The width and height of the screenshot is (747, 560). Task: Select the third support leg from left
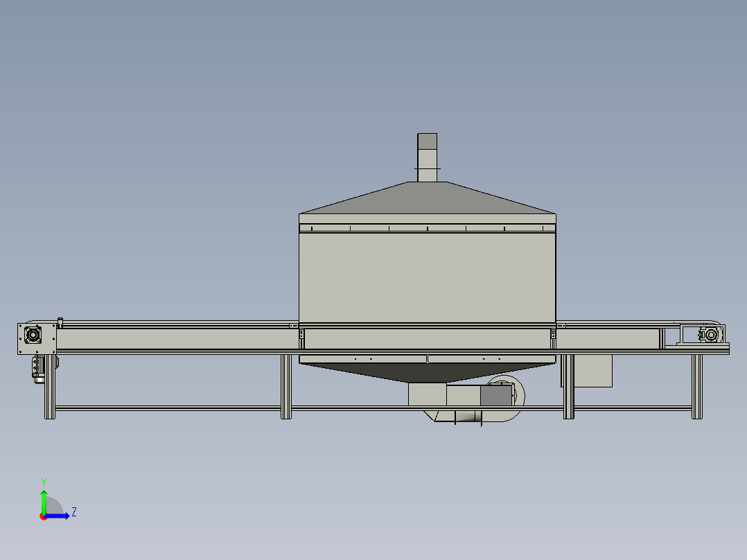coord(568,387)
